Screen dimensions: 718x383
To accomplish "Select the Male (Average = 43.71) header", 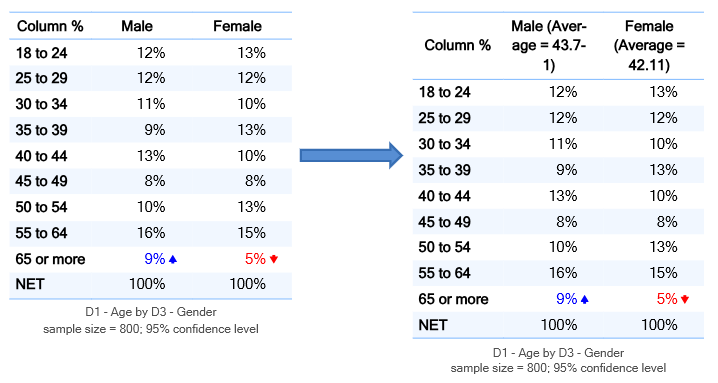I will pyautogui.click(x=549, y=45).
